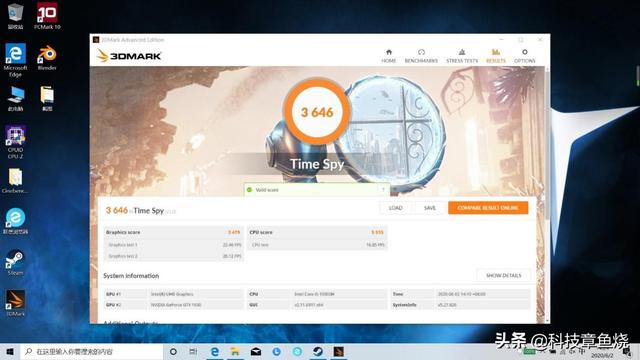The width and height of the screenshot is (640, 360).
Task: Open the Steam desktop shortcut
Action: click(x=15, y=262)
